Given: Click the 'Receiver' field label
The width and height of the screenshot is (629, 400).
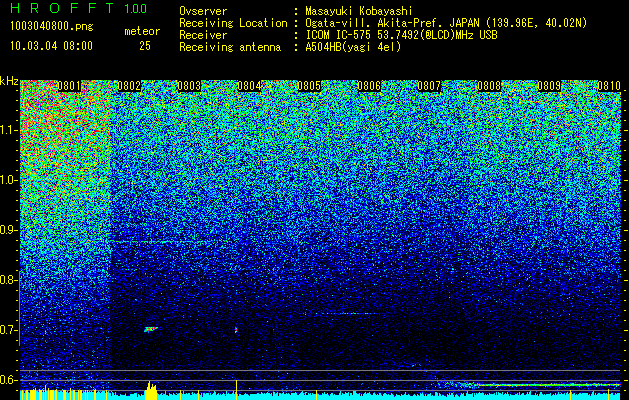Looking at the screenshot, I should [x=203, y=35].
